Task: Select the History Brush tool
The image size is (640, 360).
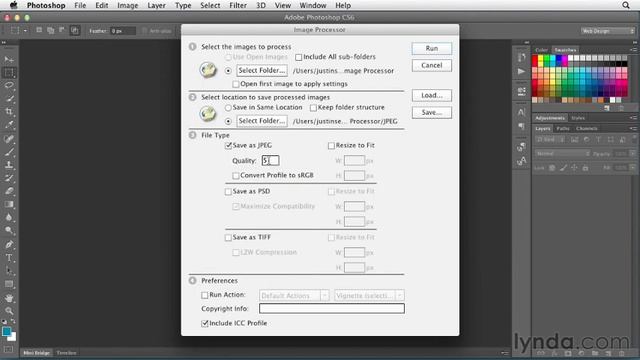Action: (x=9, y=178)
